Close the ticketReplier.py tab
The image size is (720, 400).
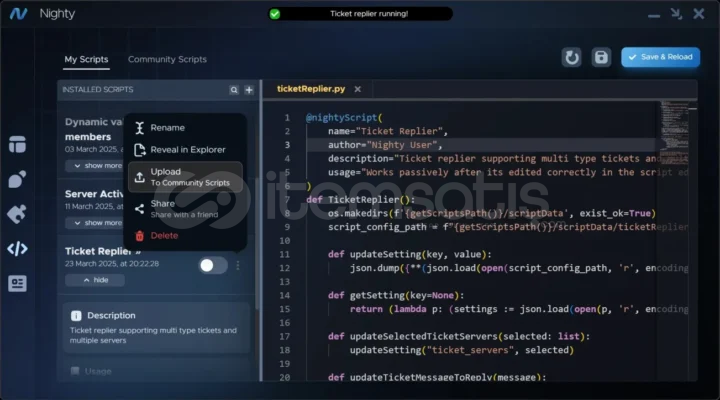358,89
